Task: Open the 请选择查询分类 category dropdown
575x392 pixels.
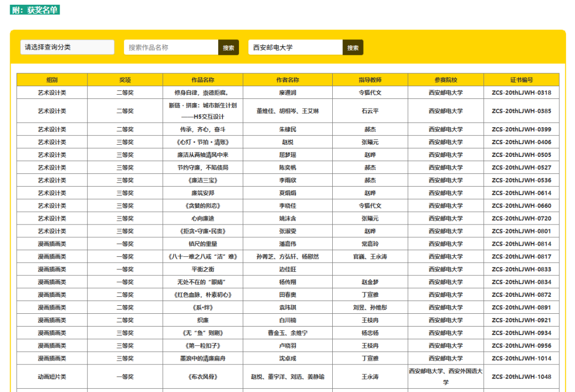Action: tap(67, 47)
